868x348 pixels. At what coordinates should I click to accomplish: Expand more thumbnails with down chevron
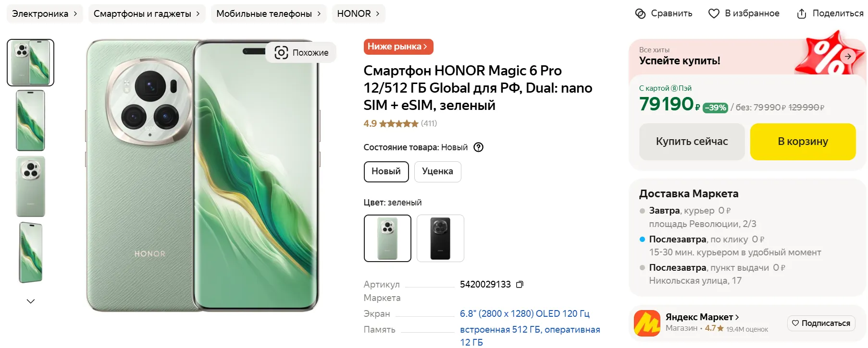[31, 301]
